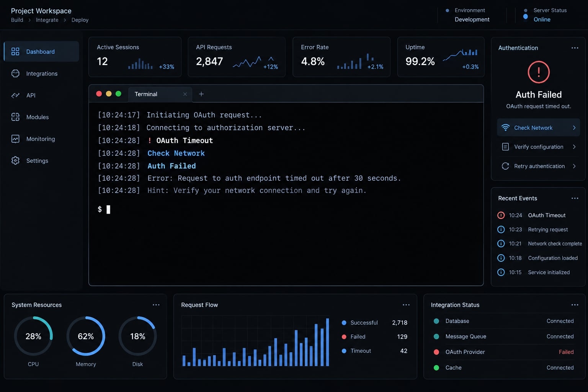
Task: Click the Integrations sidebar icon
Action: 15,73
